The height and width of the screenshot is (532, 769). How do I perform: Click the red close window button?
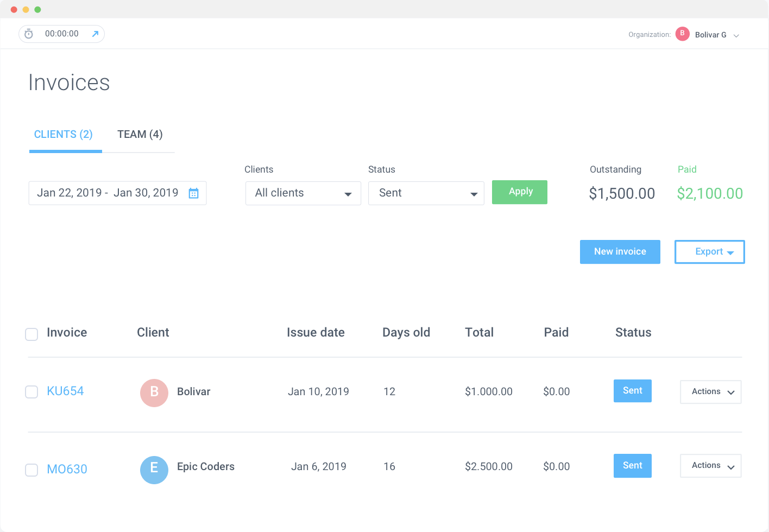14,9
